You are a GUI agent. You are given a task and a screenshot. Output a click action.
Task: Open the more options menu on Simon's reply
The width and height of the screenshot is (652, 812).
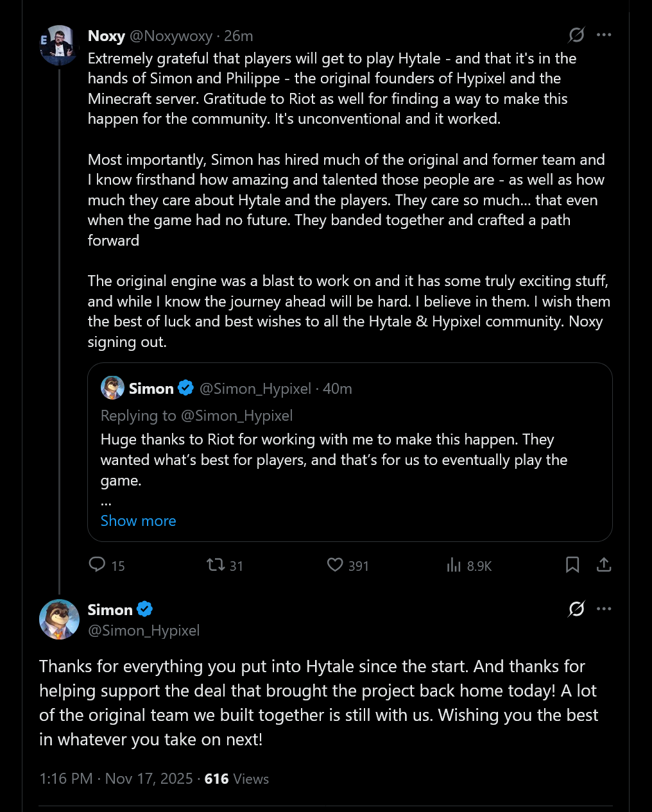pos(604,609)
